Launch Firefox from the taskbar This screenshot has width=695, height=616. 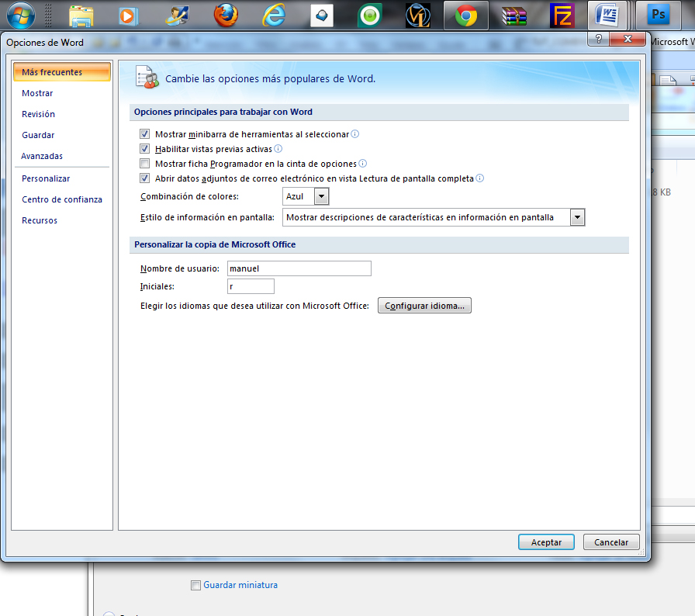tap(226, 15)
